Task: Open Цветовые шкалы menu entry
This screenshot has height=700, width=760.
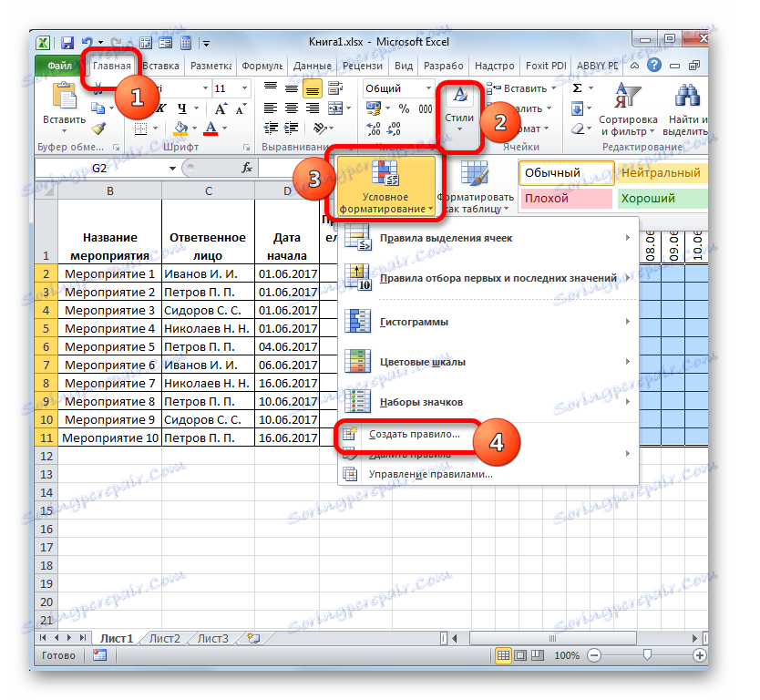Action: click(488, 362)
